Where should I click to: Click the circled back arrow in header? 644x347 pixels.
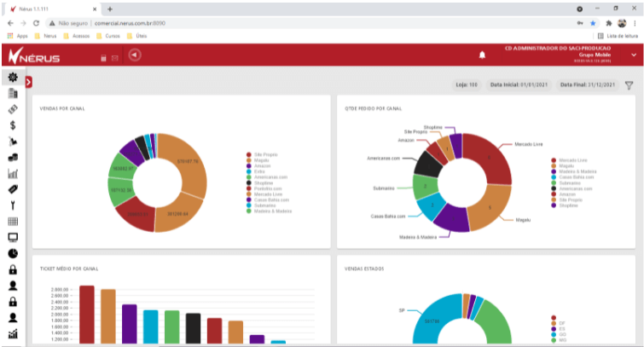point(135,55)
